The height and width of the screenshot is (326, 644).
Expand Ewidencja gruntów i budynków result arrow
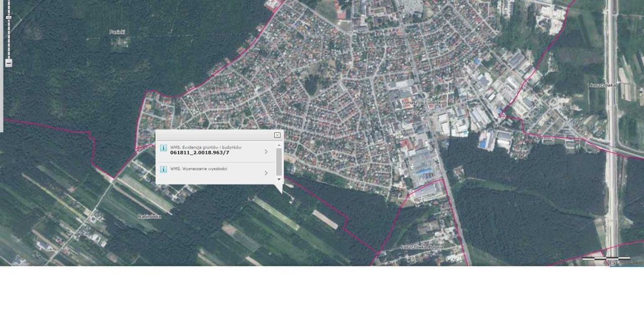click(x=266, y=151)
